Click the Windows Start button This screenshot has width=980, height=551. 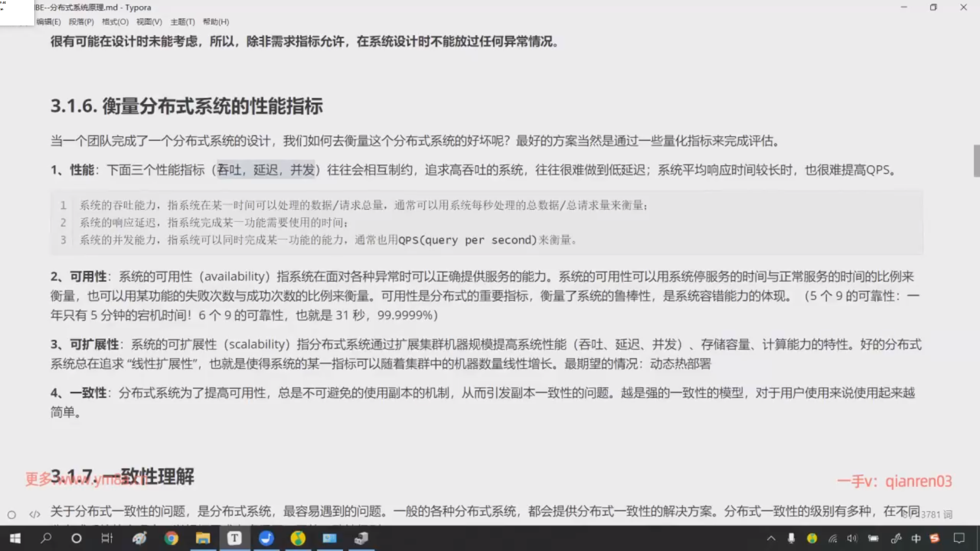point(15,538)
